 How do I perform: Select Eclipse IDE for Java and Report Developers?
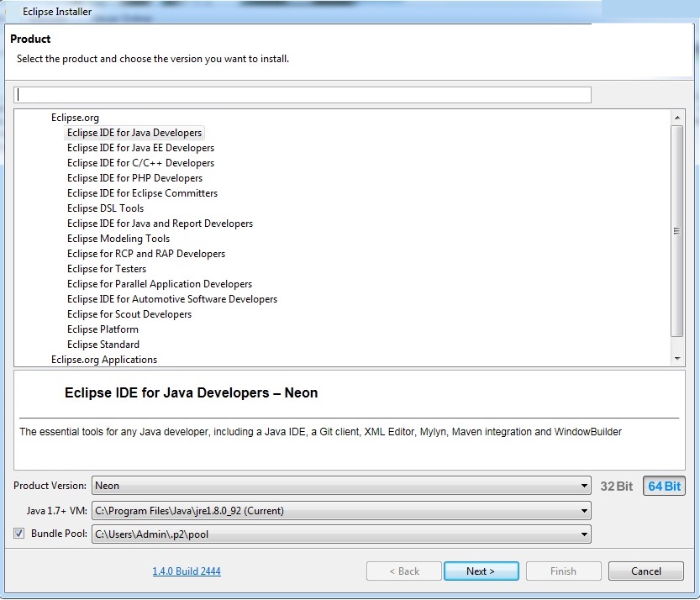pyautogui.click(x=160, y=224)
